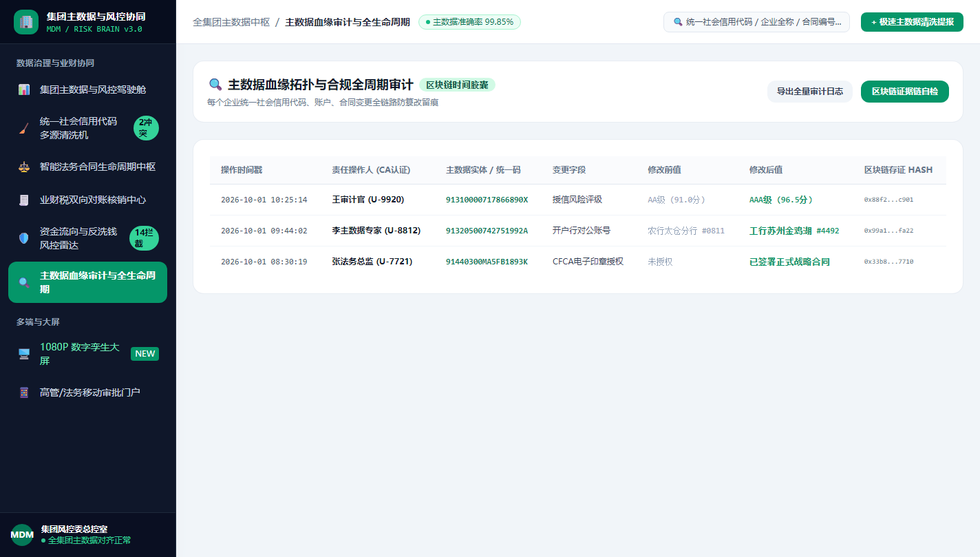
Task: Click hash 0x99a1...fa22
Action: pos(889,231)
